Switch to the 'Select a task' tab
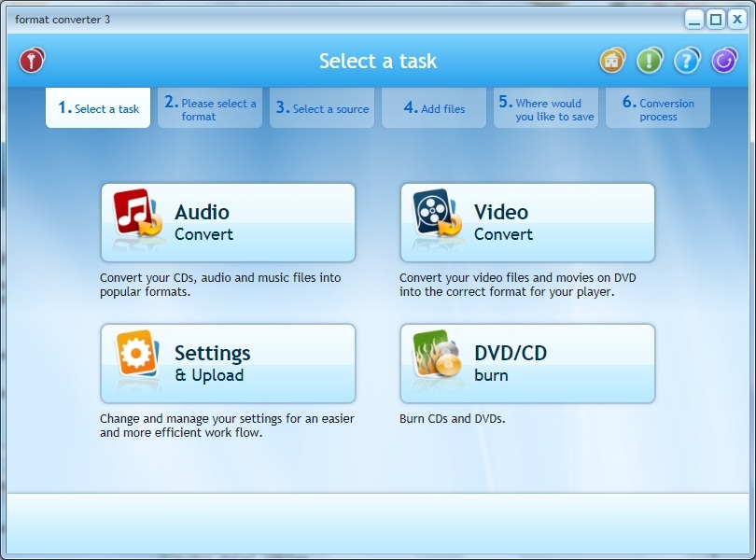The image size is (756, 560). [97, 107]
